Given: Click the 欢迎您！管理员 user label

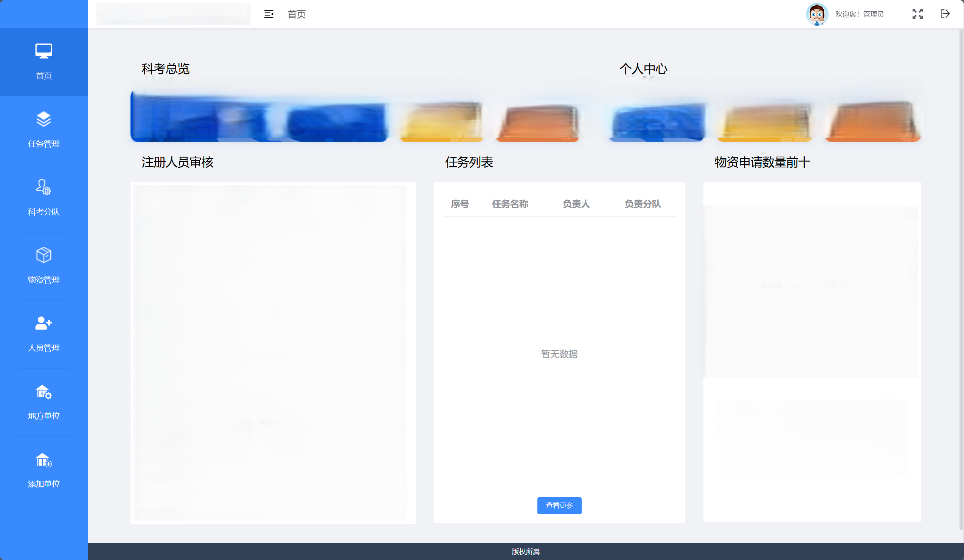Looking at the screenshot, I should tap(859, 14).
